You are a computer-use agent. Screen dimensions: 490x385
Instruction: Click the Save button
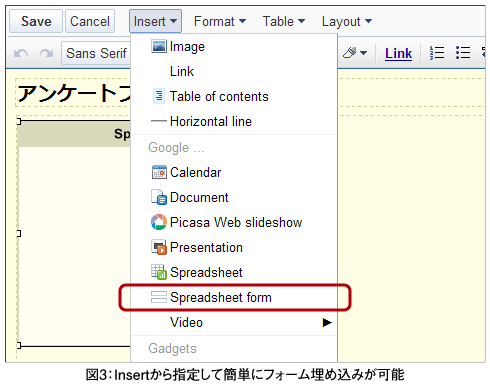click(36, 21)
